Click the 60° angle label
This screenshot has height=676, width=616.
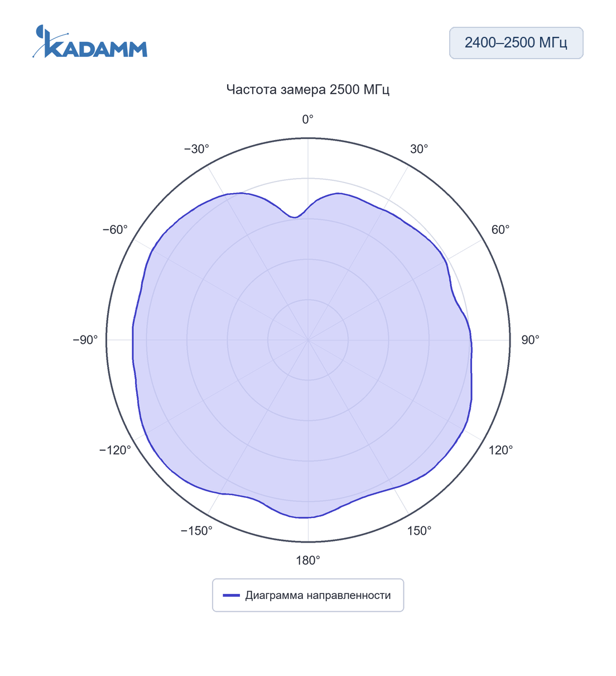501,229
